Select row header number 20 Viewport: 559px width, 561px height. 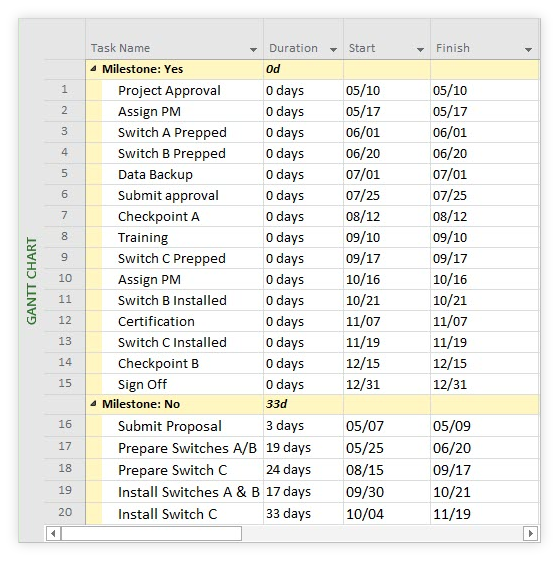pos(65,512)
